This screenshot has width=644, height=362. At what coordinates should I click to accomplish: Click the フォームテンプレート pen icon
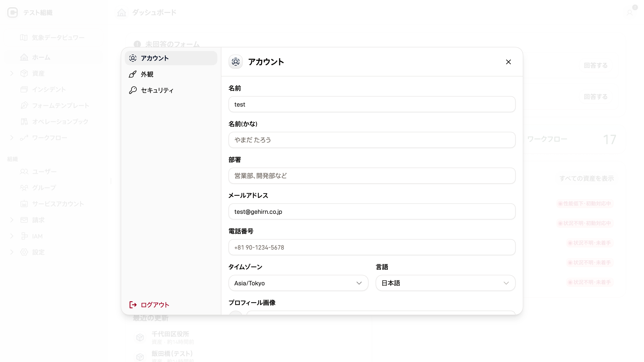click(24, 105)
